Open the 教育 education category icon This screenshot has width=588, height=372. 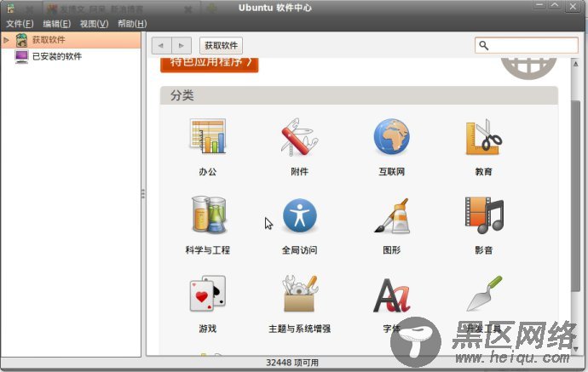point(484,137)
